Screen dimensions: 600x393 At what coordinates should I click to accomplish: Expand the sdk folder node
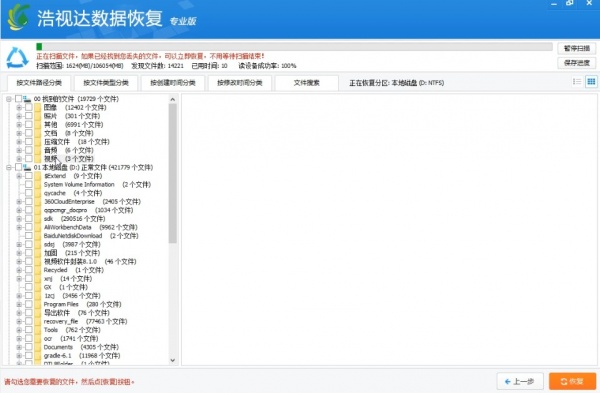(19, 219)
